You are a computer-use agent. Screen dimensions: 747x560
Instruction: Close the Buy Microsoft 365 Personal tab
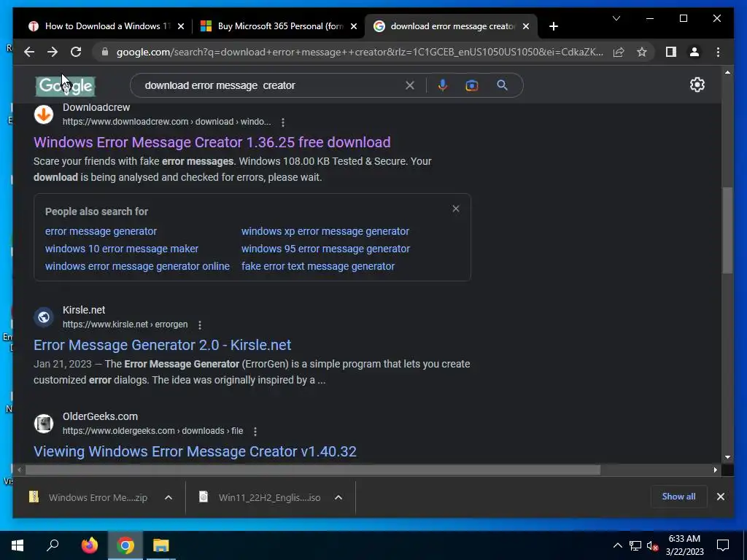coord(354,26)
